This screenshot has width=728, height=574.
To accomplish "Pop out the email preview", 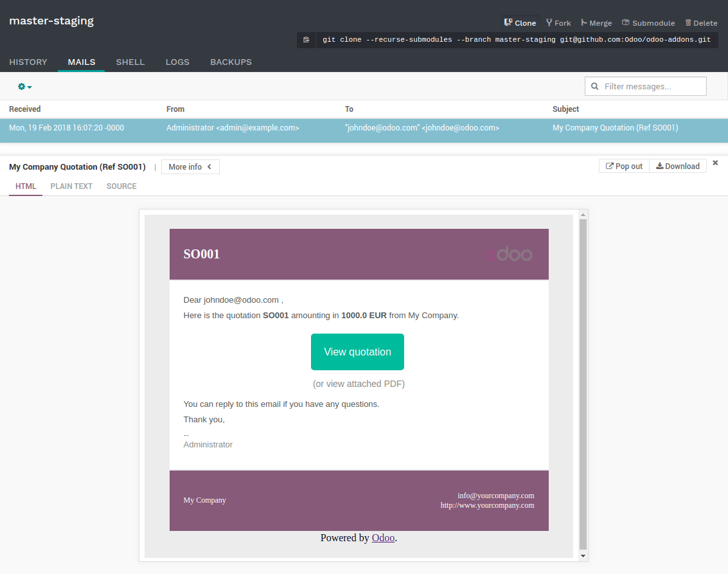I will pyautogui.click(x=624, y=166).
